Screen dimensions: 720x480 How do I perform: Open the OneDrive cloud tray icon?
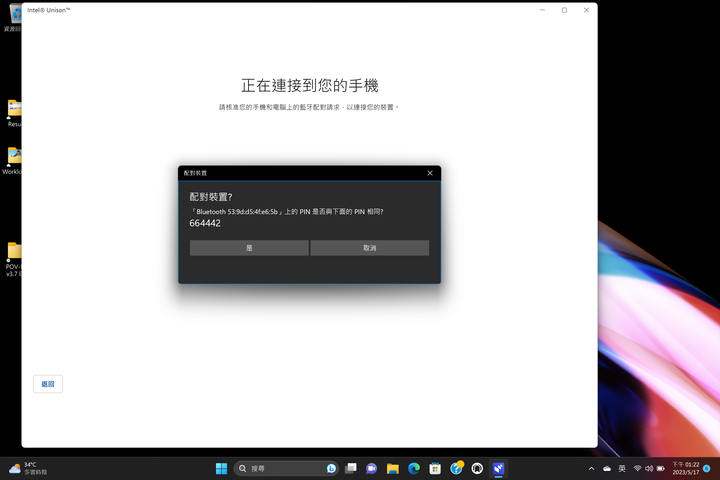coord(607,469)
